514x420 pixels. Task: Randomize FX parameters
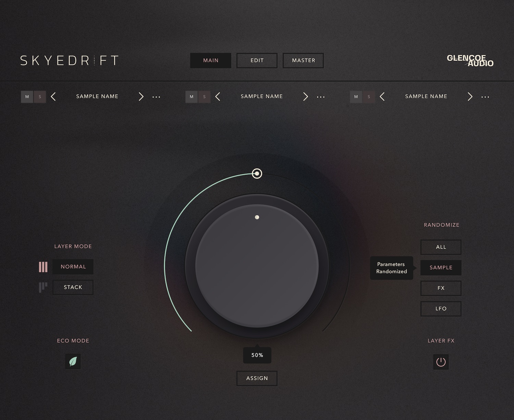[x=441, y=288]
